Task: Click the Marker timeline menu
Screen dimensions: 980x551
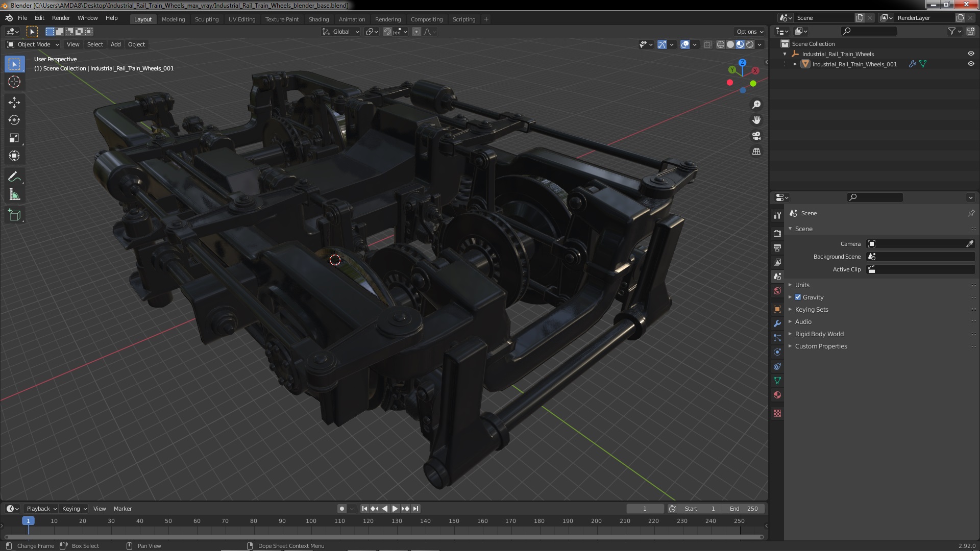Action: pos(122,509)
